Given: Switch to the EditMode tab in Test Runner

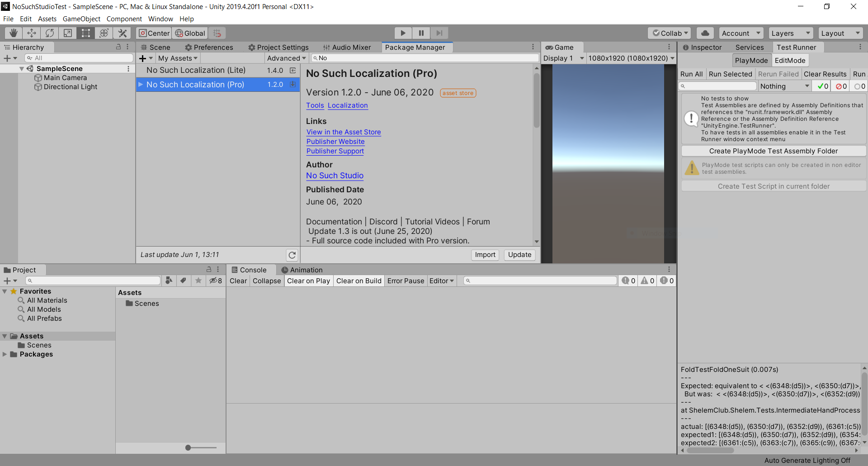Looking at the screenshot, I should (x=790, y=60).
